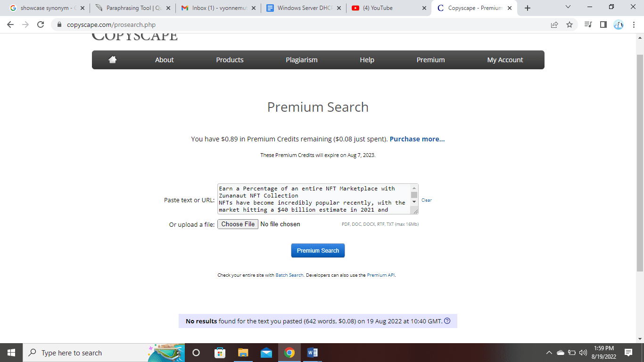Open the Plagiarism menu

click(301, 60)
